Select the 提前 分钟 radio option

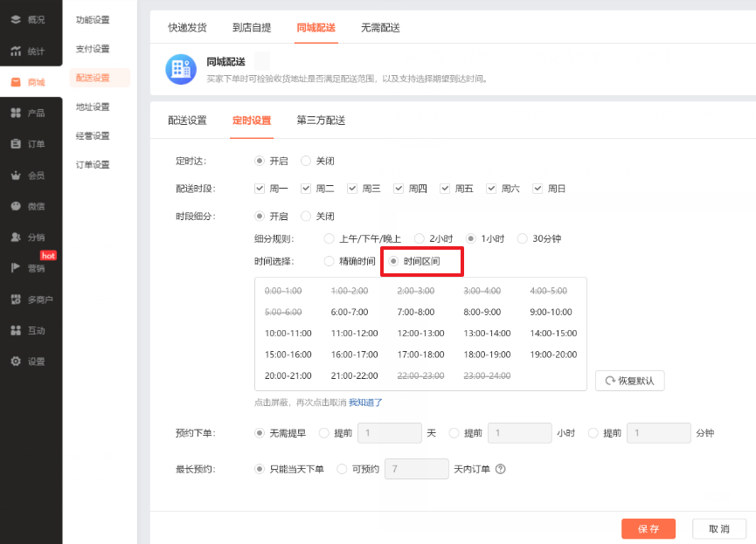tap(593, 433)
